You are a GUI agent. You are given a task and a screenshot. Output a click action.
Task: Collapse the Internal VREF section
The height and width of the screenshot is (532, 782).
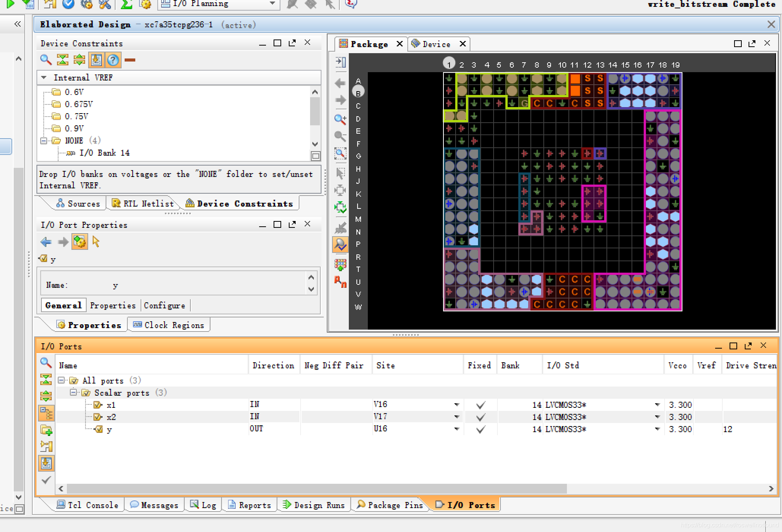(44, 77)
